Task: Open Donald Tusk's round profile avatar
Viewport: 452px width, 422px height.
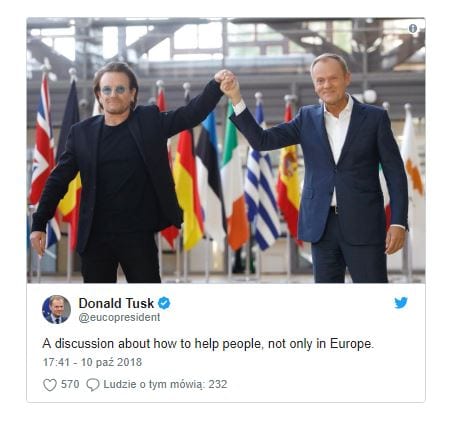Action: [56, 309]
